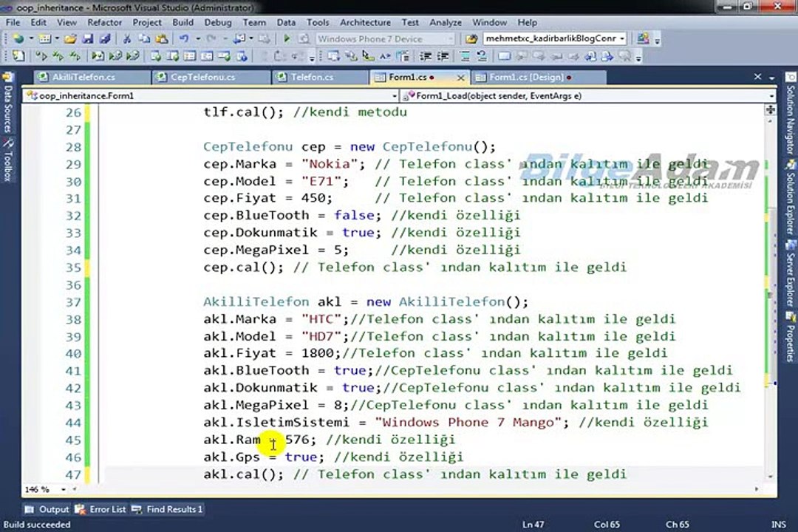
Task: Click the vertical scrollbar down arrow
Action: (771, 477)
